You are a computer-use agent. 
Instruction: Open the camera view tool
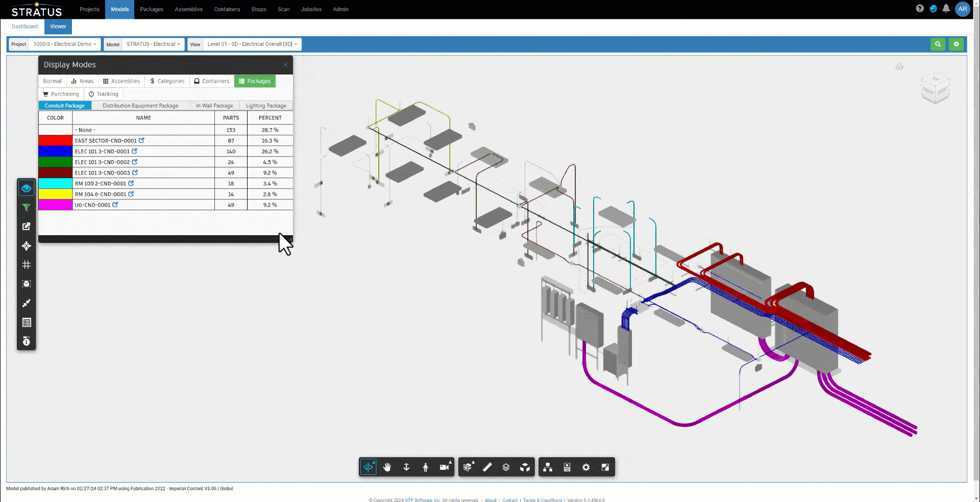pos(445,467)
